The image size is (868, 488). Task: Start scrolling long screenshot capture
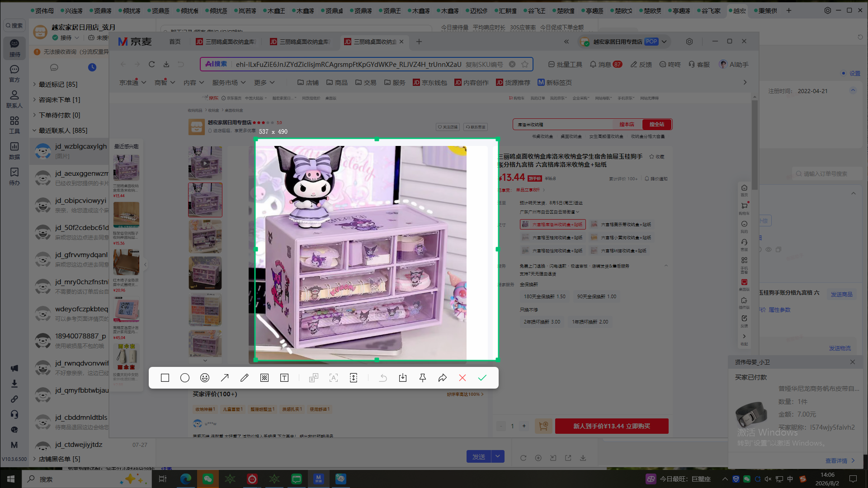click(x=354, y=378)
